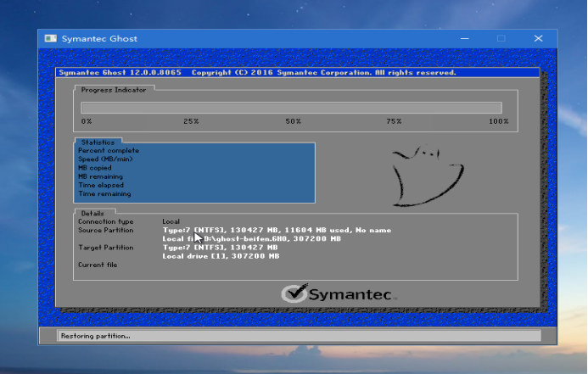Viewport: 588px width, 374px height.
Task: Click the 100% progress marker
Action: 499,121
